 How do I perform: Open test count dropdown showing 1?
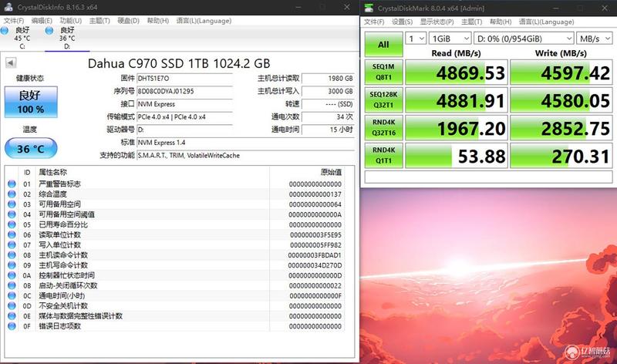coord(416,39)
